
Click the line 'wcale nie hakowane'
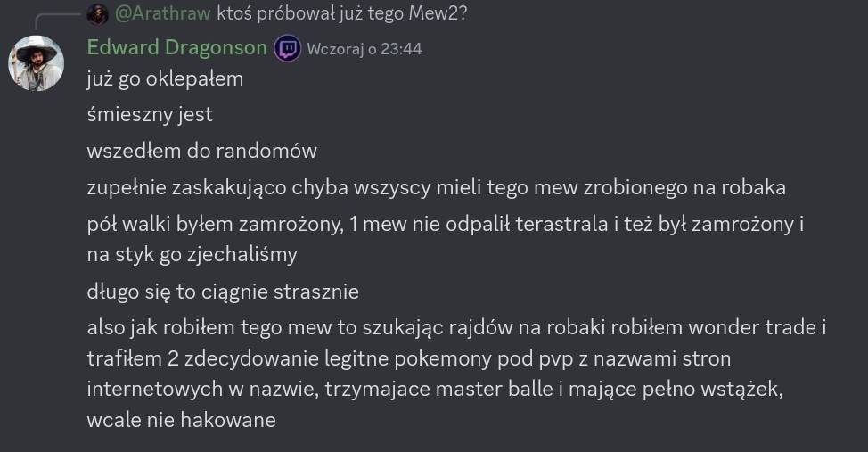pos(182,420)
